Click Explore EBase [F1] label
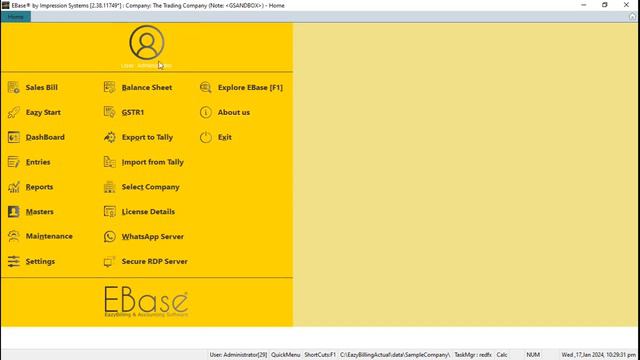The width and height of the screenshot is (640, 360). [250, 87]
